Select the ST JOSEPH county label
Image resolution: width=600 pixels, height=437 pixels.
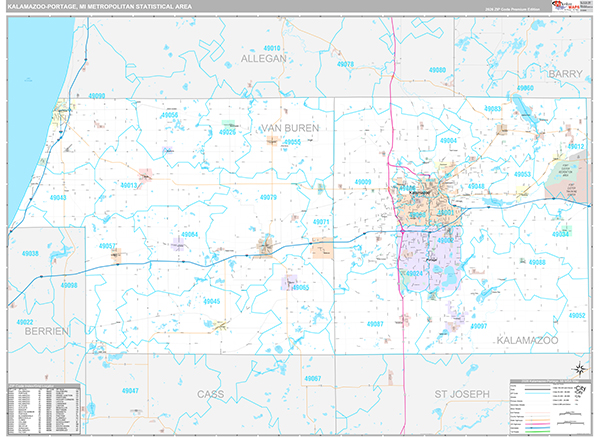[459, 394]
